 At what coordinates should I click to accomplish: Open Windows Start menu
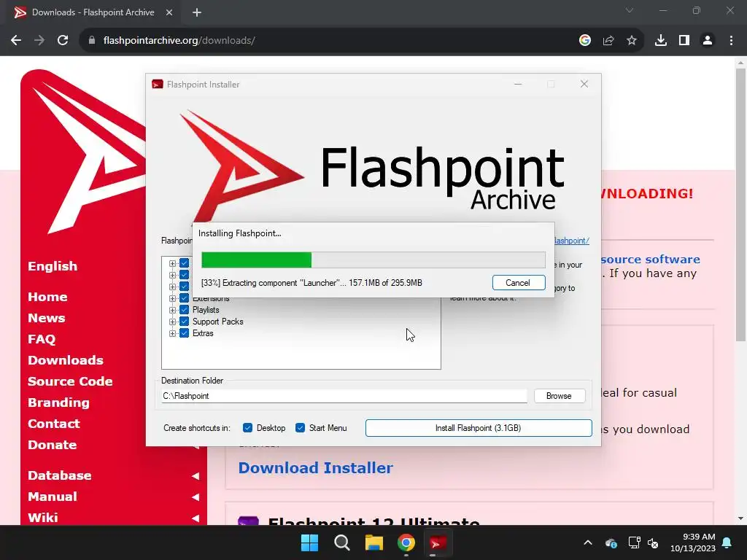(x=309, y=542)
